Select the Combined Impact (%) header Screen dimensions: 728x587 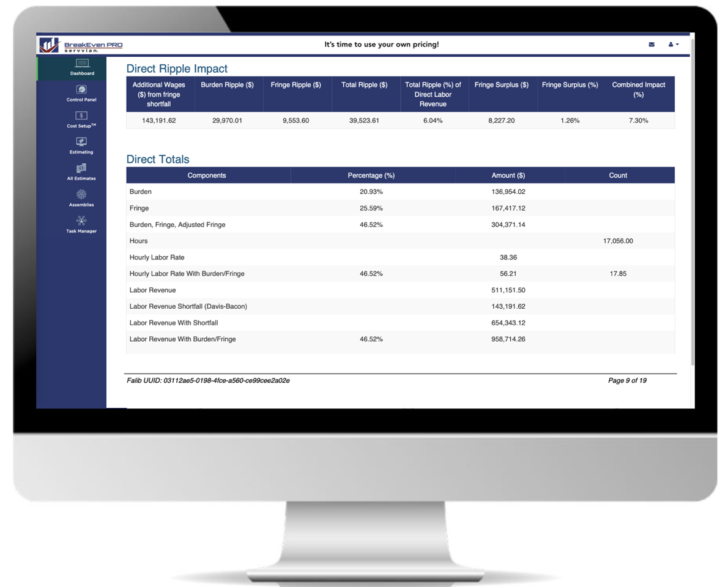coord(638,90)
